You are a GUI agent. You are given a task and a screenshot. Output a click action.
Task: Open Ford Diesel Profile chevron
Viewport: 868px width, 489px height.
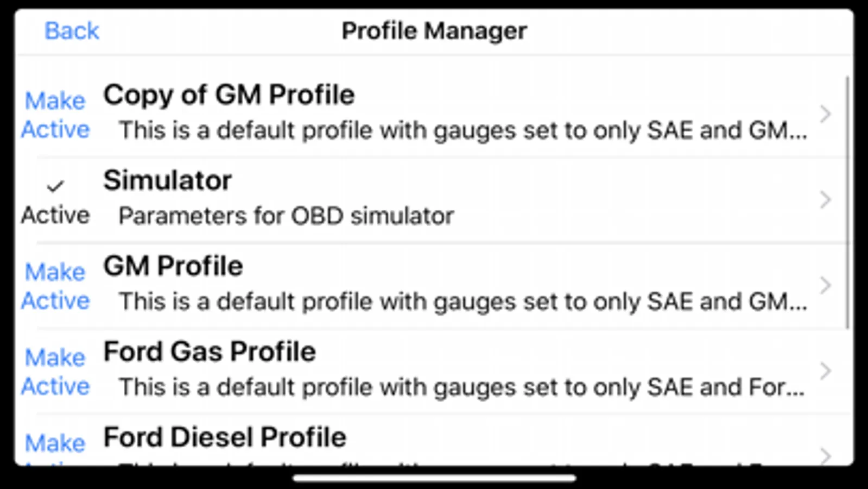825,454
